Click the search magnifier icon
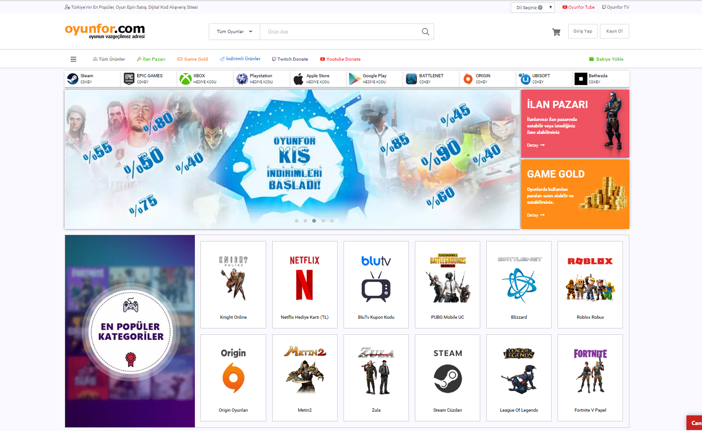 [425, 32]
